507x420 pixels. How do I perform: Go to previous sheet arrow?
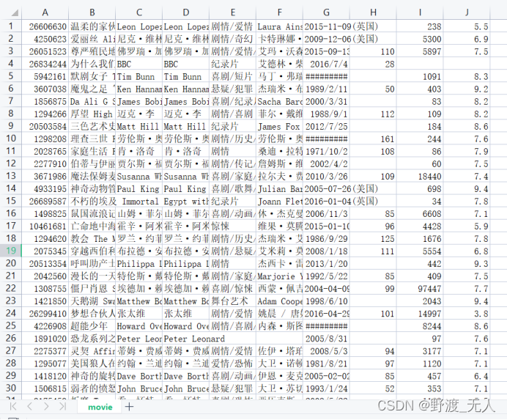coord(29,406)
